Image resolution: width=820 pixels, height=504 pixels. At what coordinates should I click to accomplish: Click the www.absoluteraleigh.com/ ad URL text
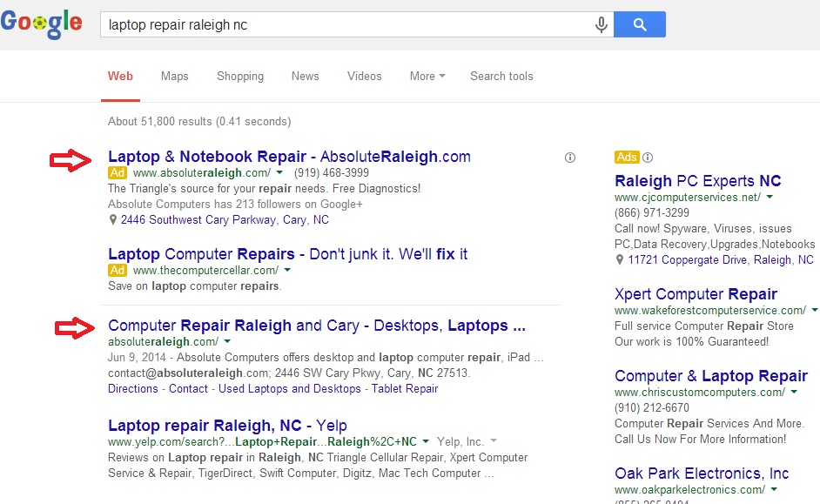(x=202, y=172)
